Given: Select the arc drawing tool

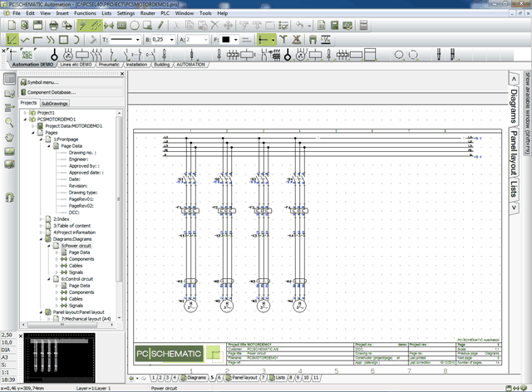Looking at the screenshot, I should [x=76, y=40].
